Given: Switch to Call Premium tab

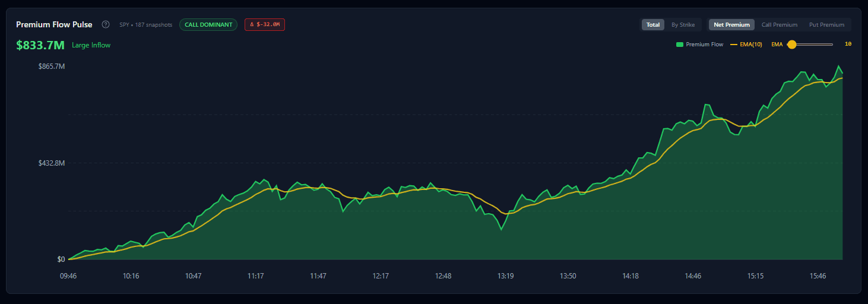Looking at the screenshot, I should [x=780, y=25].
